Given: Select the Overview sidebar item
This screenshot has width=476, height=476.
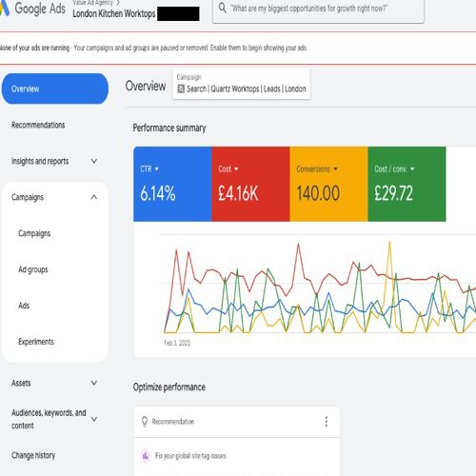Looking at the screenshot, I should (55, 89).
